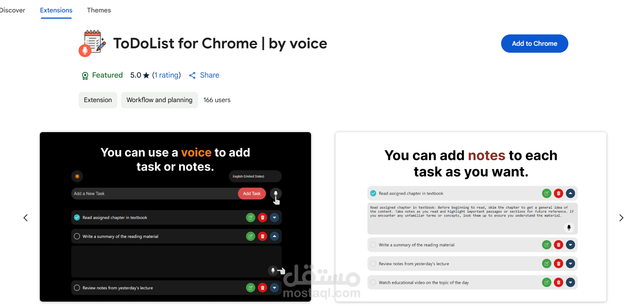Click the 'ToDoList for Chrome | by voice' title
This screenshot has width=644, height=306.
[x=220, y=44]
